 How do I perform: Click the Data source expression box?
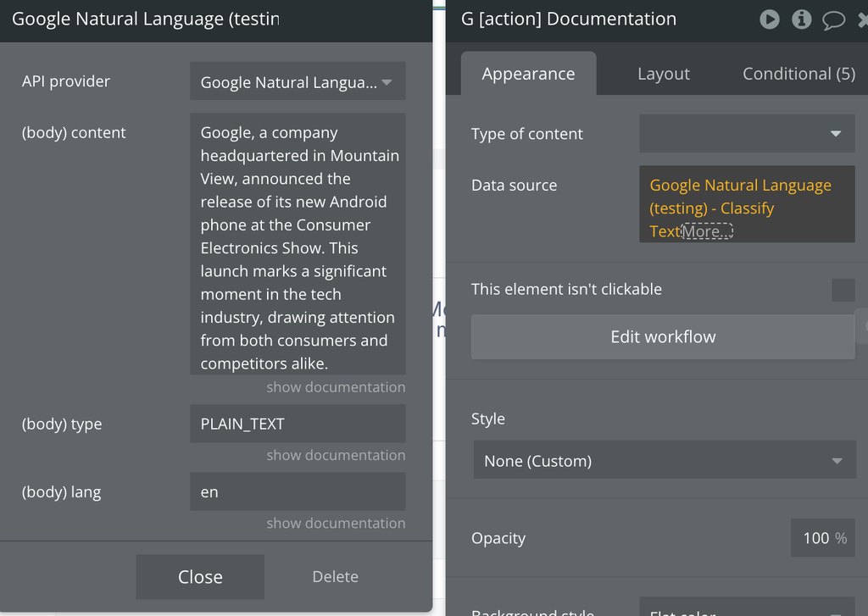(x=747, y=204)
